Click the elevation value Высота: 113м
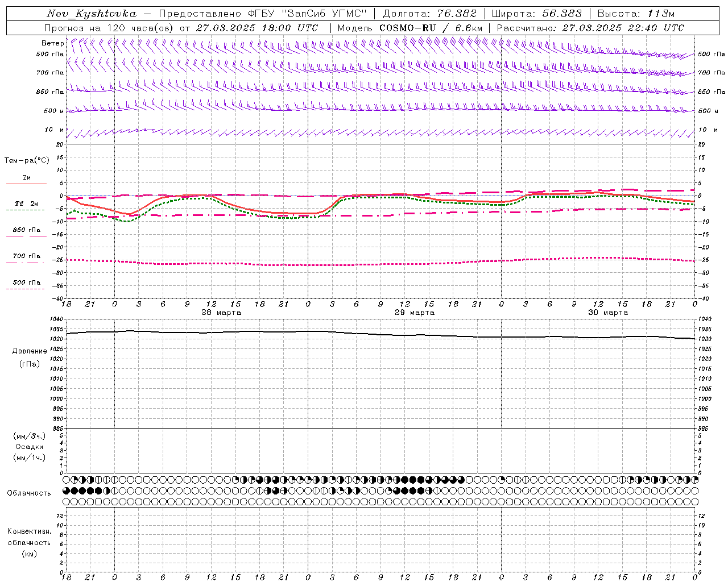This screenshot has height=582, width=728. click(x=636, y=14)
